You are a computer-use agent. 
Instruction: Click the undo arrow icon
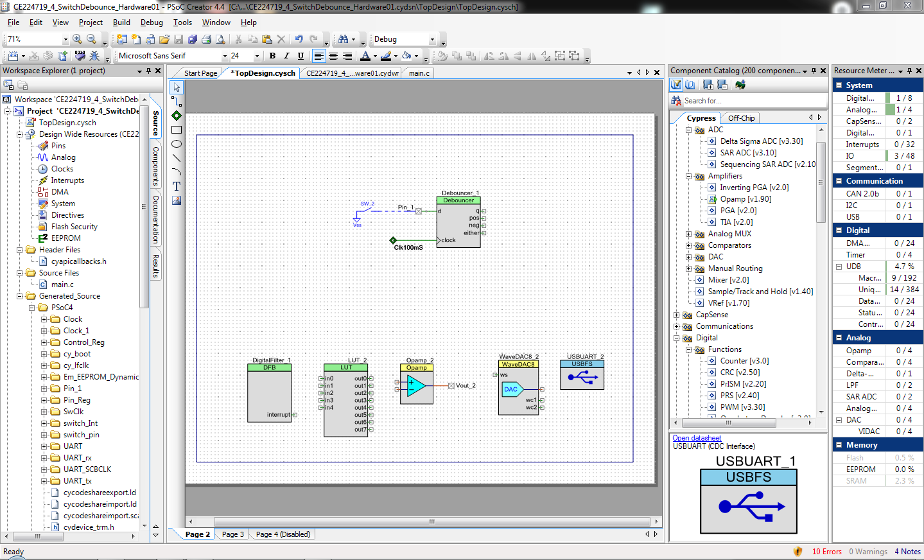coord(299,39)
